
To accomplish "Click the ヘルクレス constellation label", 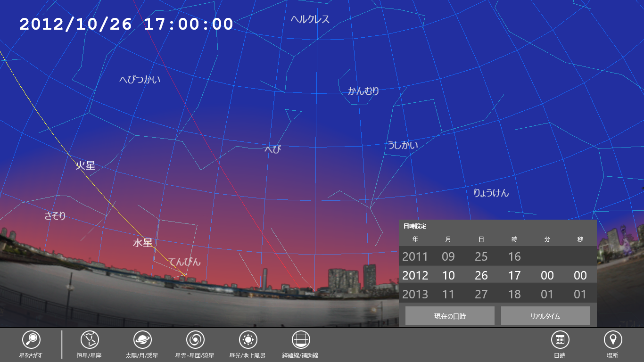I will point(310,19).
